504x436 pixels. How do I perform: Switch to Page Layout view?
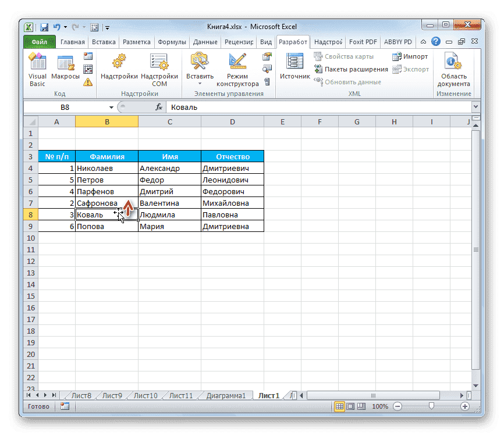(x=350, y=406)
